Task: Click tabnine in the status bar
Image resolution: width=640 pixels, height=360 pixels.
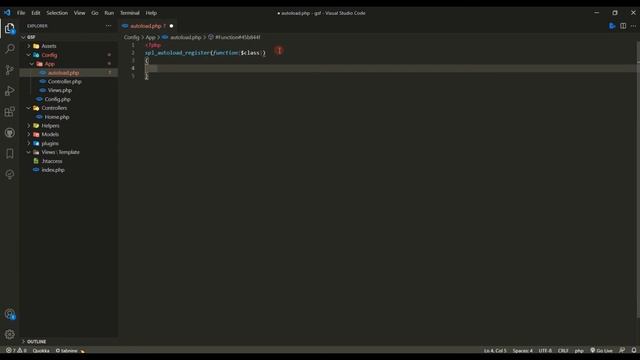Action: (x=67, y=351)
